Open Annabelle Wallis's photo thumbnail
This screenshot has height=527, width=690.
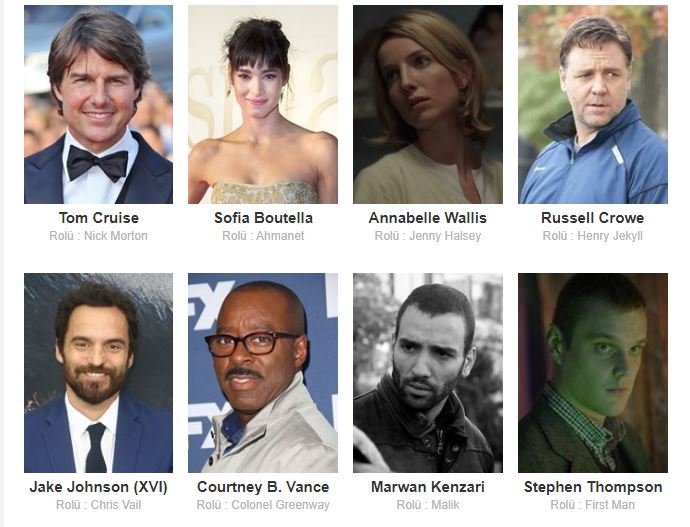[x=428, y=104]
